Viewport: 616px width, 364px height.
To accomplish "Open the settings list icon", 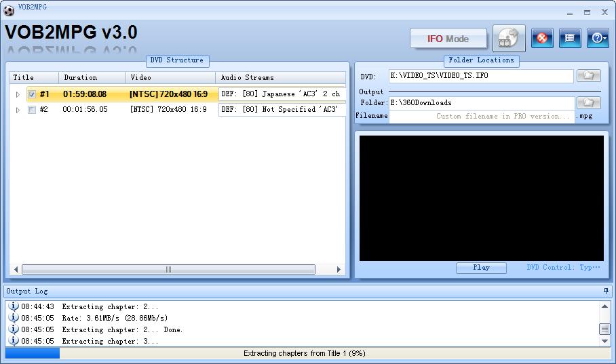I will [x=570, y=38].
